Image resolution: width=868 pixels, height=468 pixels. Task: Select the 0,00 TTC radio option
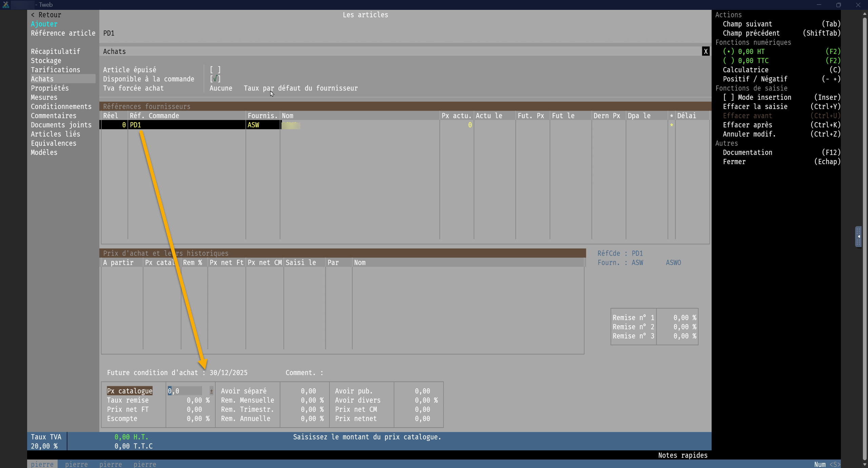tap(746, 61)
